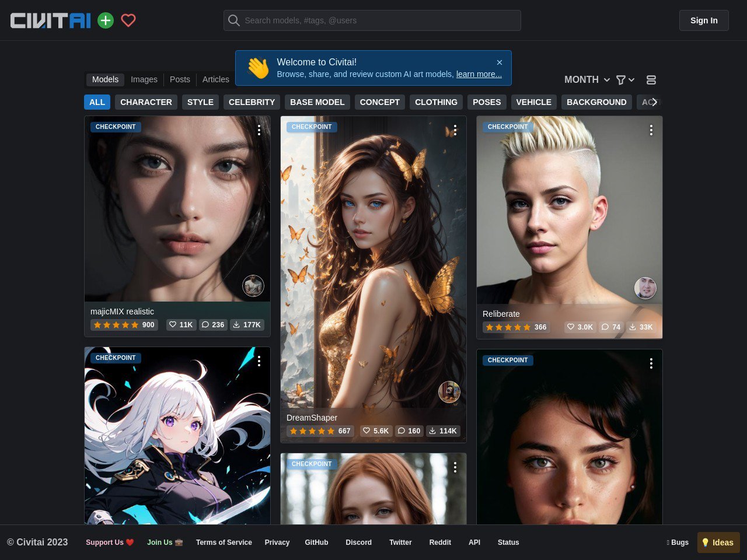Click the Bugs report button
The height and width of the screenshot is (560, 747).
[678, 542]
